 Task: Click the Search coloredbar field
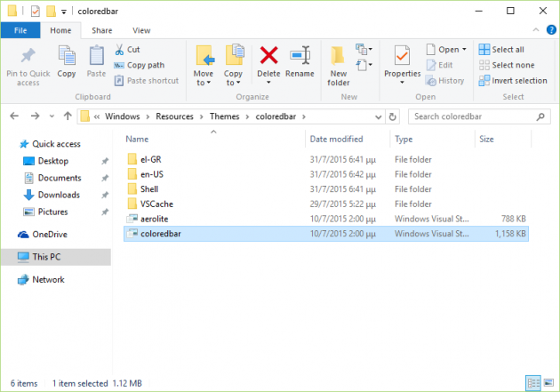(x=478, y=116)
